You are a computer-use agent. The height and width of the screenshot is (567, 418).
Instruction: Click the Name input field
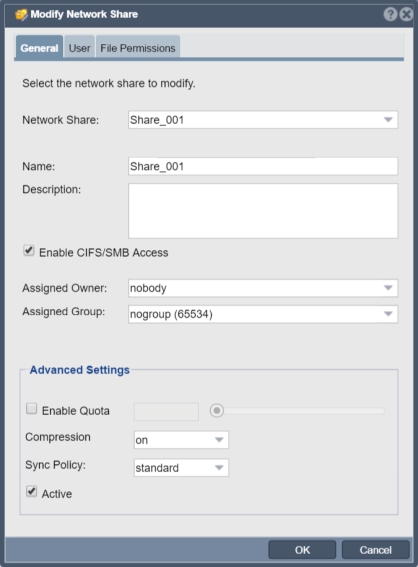point(263,166)
